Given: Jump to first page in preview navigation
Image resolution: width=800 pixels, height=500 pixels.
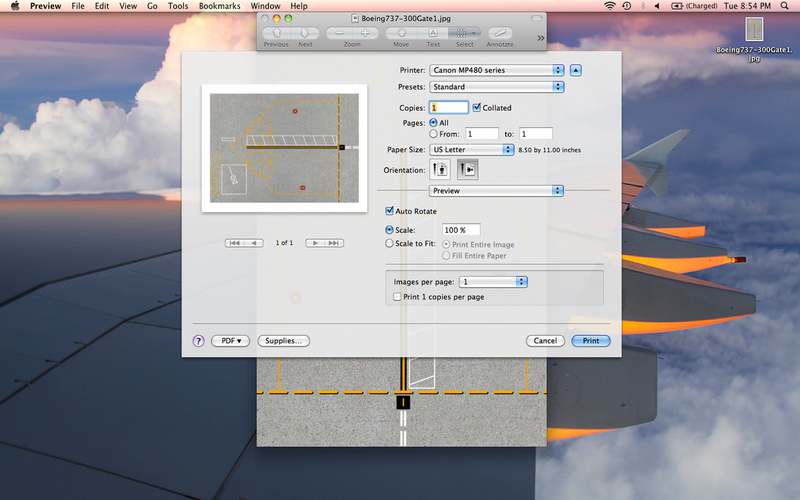Looking at the screenshot, I should [x=234, y=243].
